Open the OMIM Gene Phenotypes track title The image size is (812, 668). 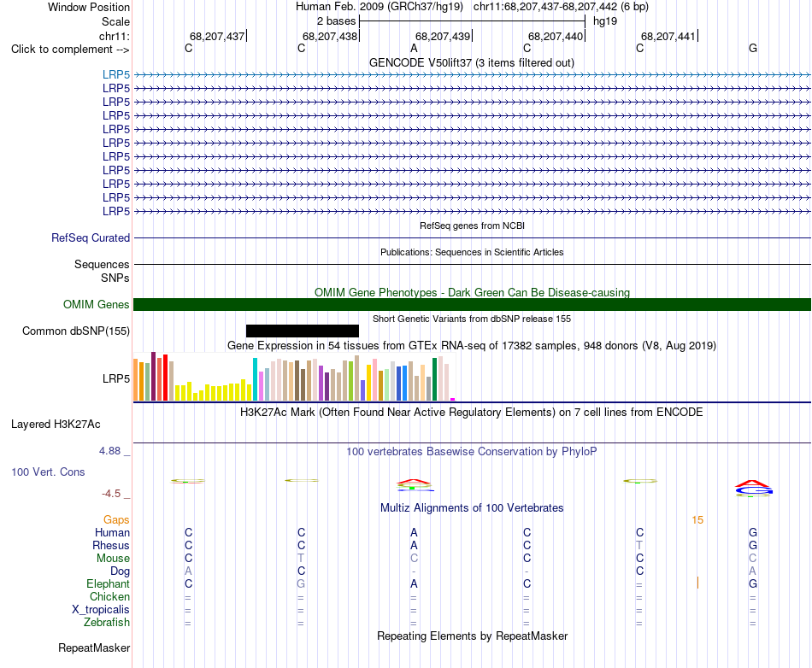[472, 292]
